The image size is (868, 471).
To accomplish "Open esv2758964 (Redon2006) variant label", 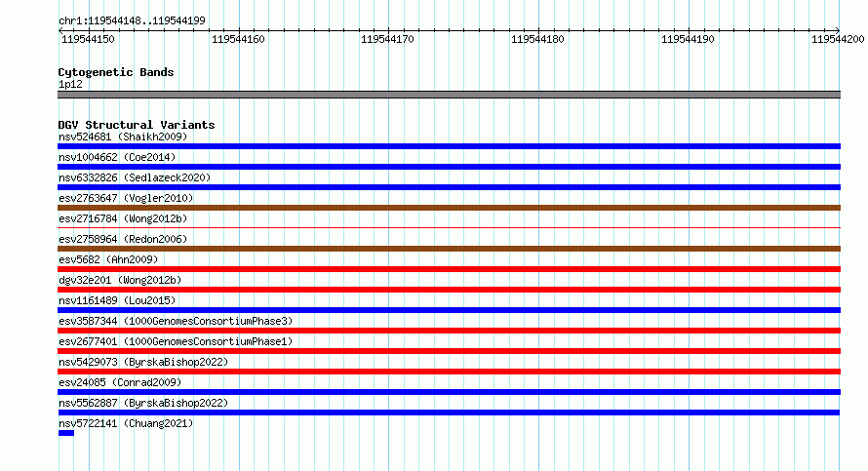I will (123, 239).
